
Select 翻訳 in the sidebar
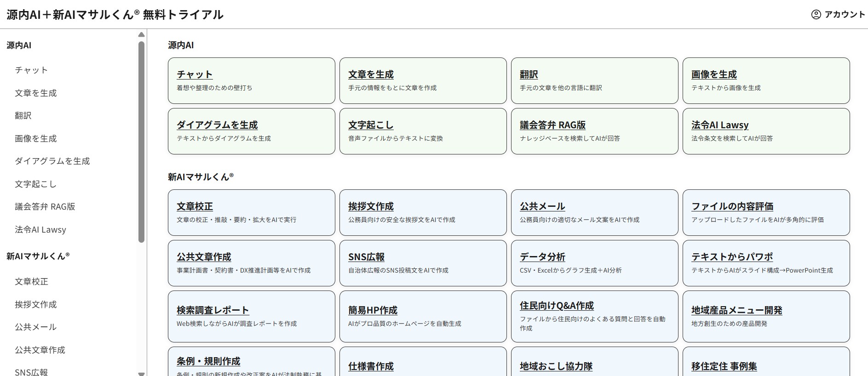pos(23,116)
